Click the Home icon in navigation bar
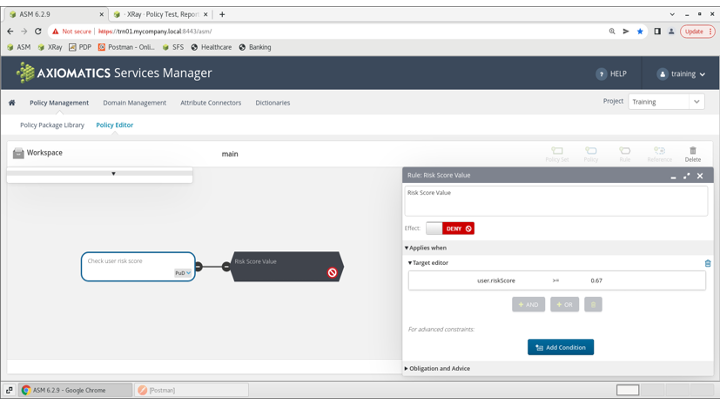 coord(12,102)
